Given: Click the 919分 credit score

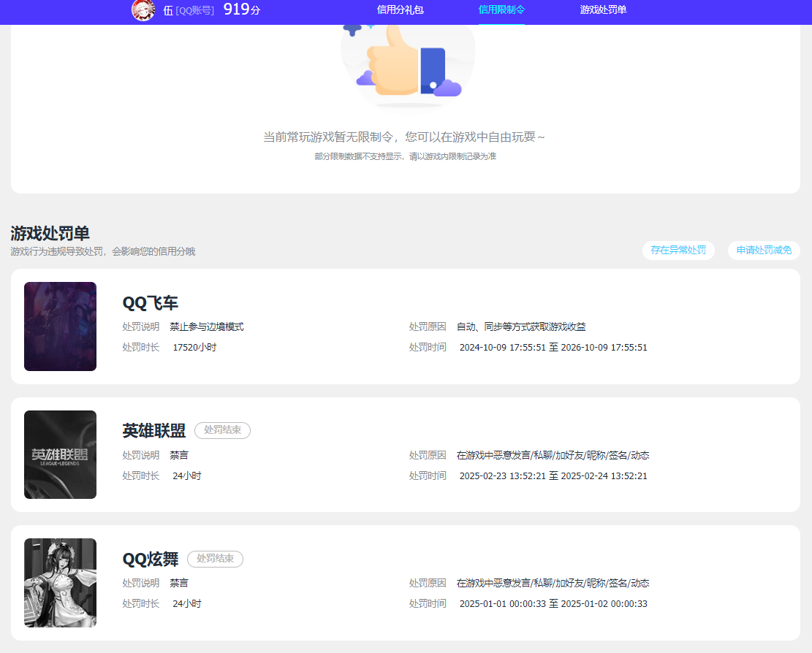Looking at the screenshot, I should (x=241, y=9).
